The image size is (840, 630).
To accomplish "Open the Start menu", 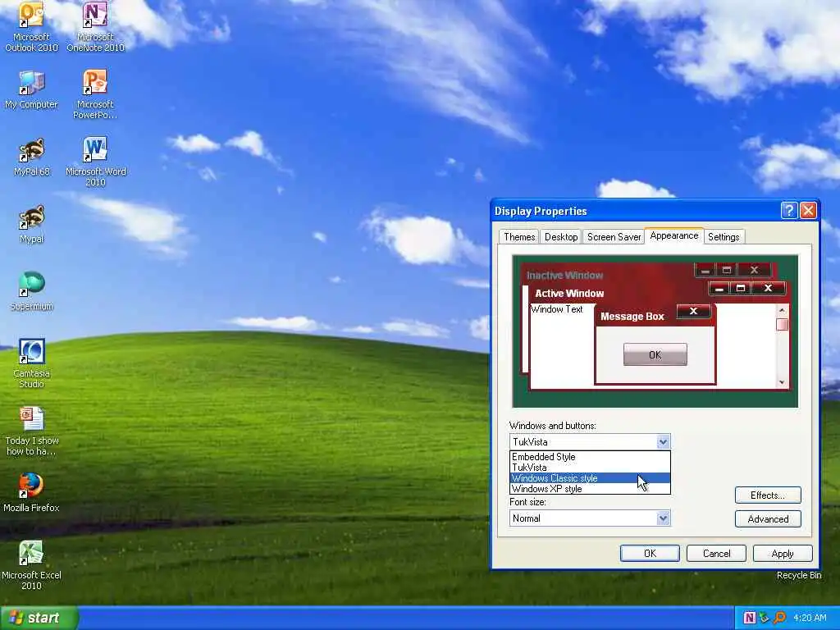I will [x=39, y=619].
